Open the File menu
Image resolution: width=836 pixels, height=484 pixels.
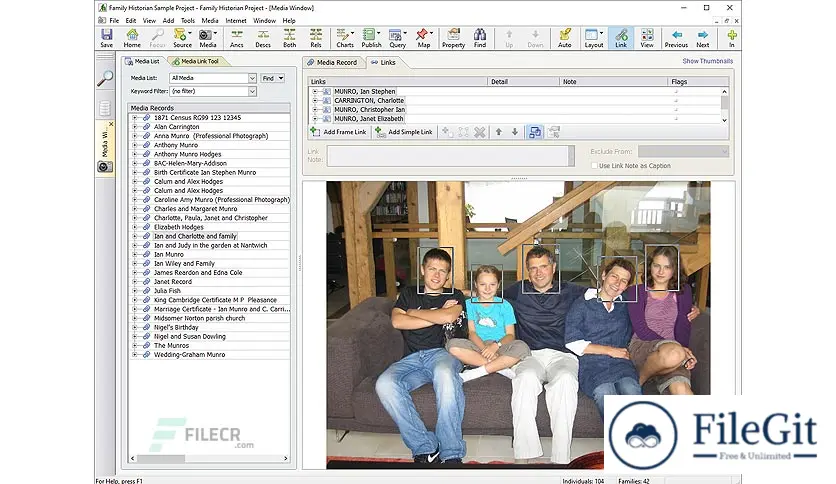point(114,21)
